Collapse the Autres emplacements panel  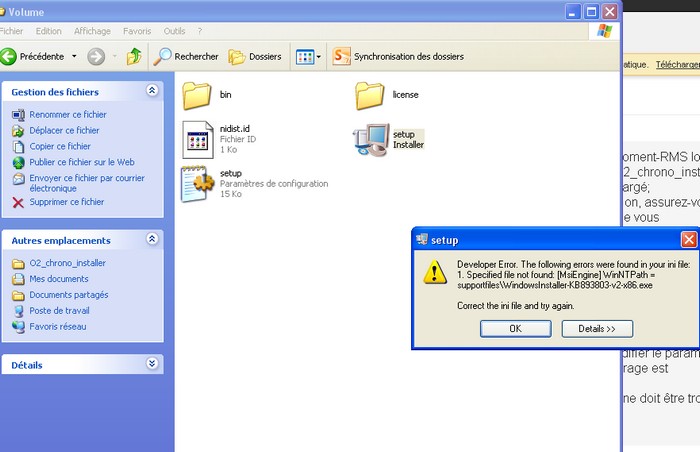pyautogui.click(x=152, y=240)
